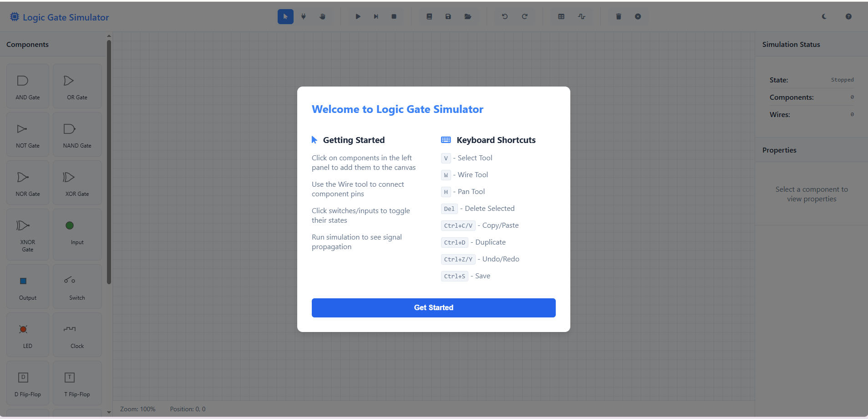The image size is (868, 419).
Task: Select the Wire tool
Action: coord(304,16)
